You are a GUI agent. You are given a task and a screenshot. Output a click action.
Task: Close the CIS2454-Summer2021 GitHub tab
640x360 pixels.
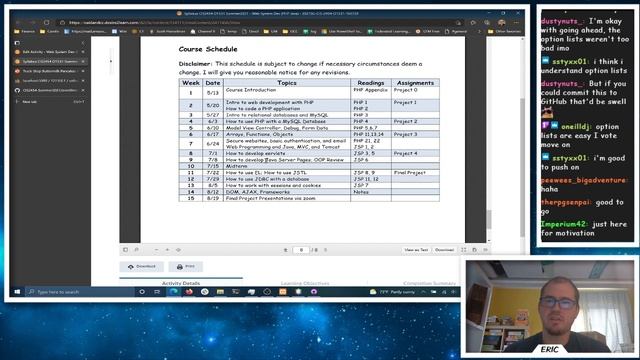point(83,90)
